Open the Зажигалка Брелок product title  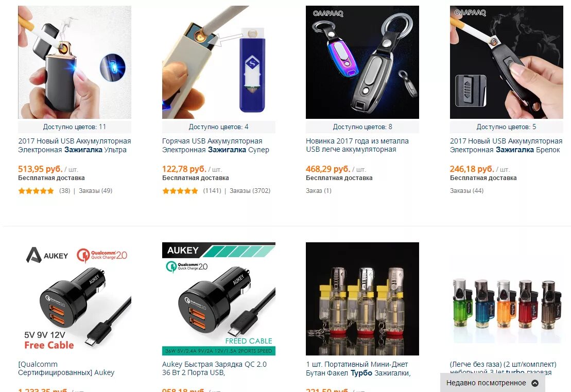pos(506,145)
